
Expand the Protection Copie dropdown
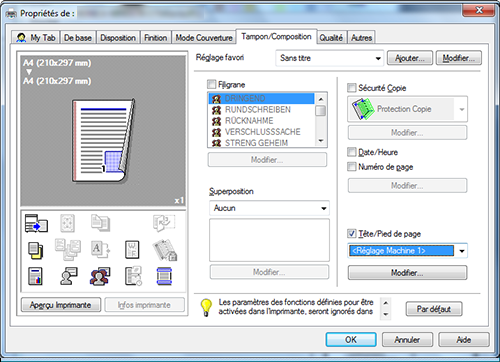coord(407,109)
